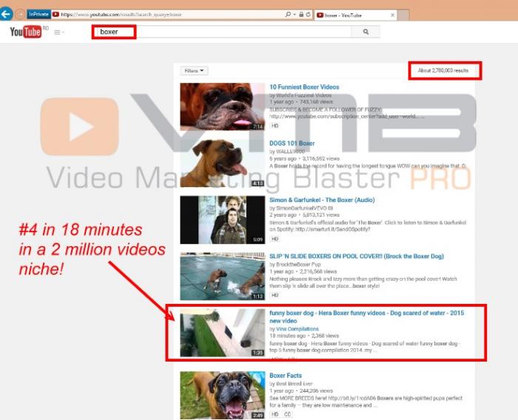Switch to the 'boxer - YouTube' tab
Screen dimensions: 518x420
[355, 16]
